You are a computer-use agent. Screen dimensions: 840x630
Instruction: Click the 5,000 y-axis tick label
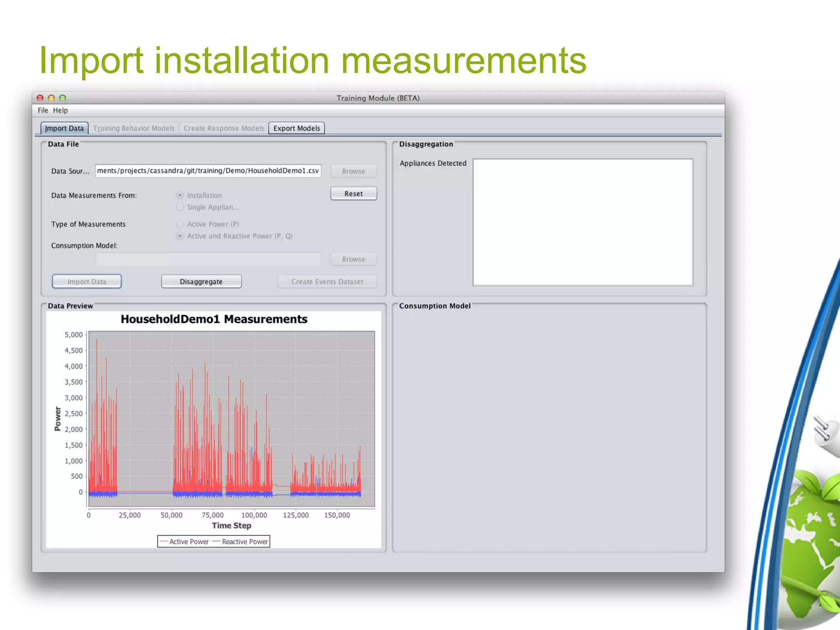(73, 335)
